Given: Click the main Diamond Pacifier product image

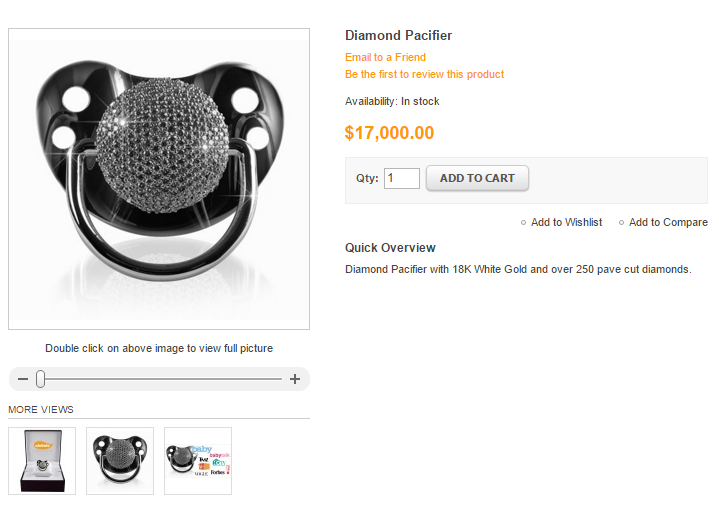Looking at the screenshot, I should click(159, 179).
